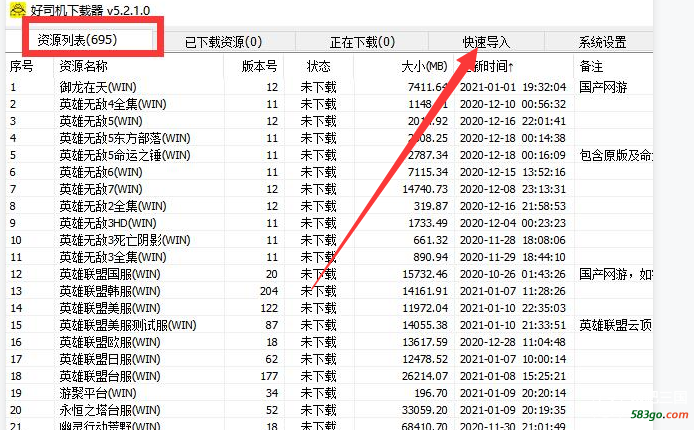Click the 890.94 size value
The width and height of the screenshot is (694, 430).
click(x=431, y=257)
